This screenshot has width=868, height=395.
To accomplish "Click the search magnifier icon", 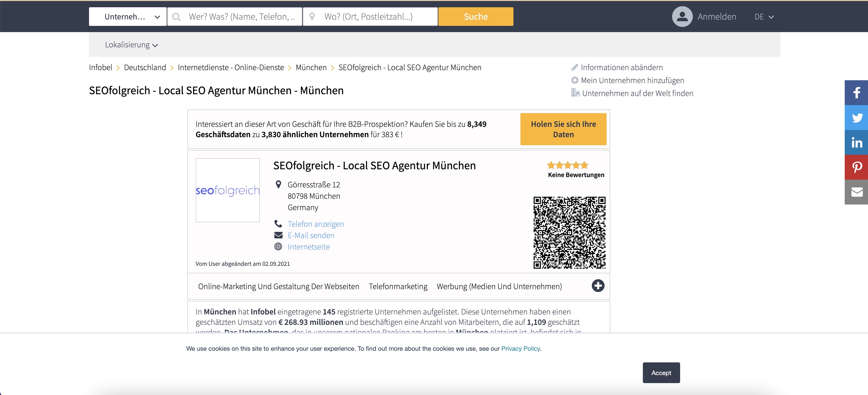I will [176, 17].
